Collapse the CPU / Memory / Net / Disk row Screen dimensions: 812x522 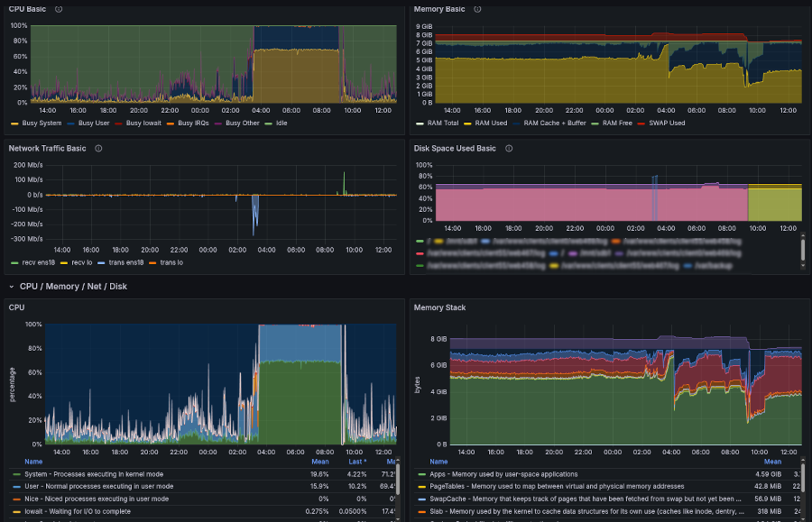tap(12, 287)
